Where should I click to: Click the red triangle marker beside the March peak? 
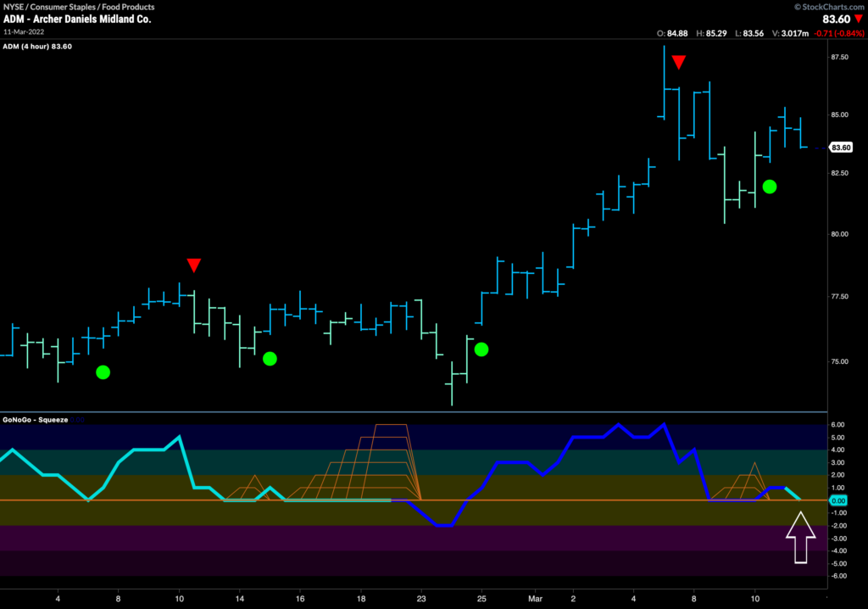pos(679,62)
